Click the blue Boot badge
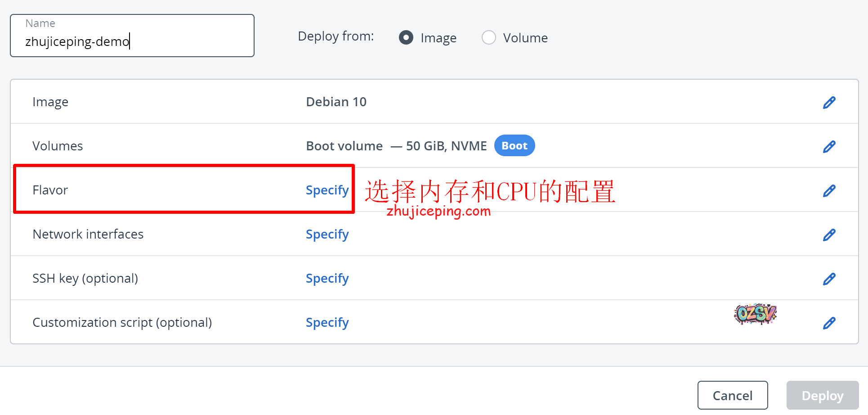 pyautogui.click(x=514, y=146)
